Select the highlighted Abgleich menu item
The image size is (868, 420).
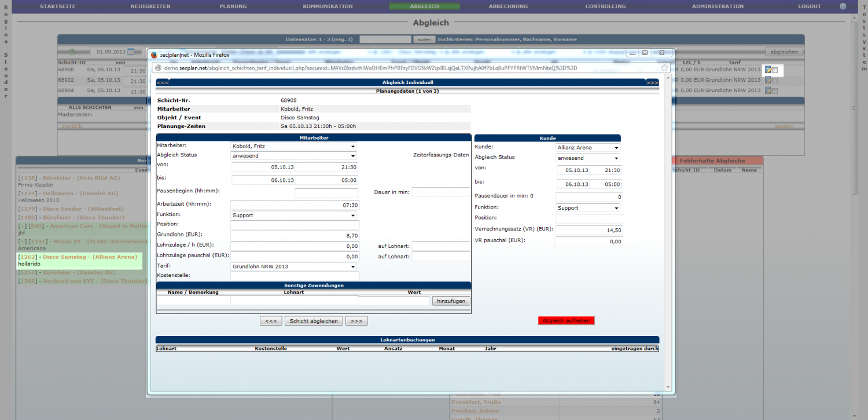[424, 6]
